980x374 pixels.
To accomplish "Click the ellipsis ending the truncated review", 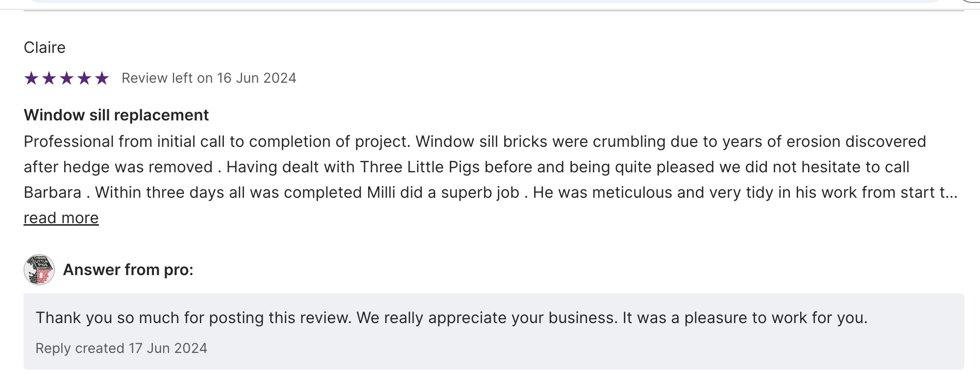I will (951, 193).
